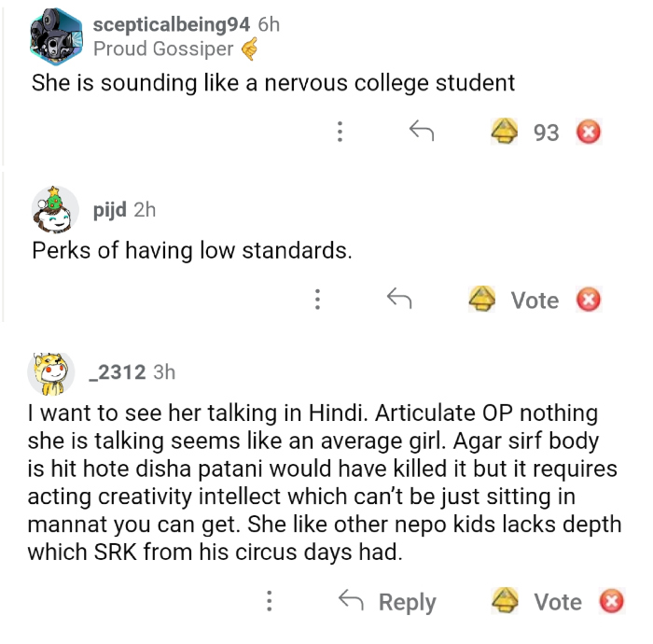This screenshot has height=644, width=653.
Task: Reply arrow on scepticalbeing94's comment
Action: 423,133
